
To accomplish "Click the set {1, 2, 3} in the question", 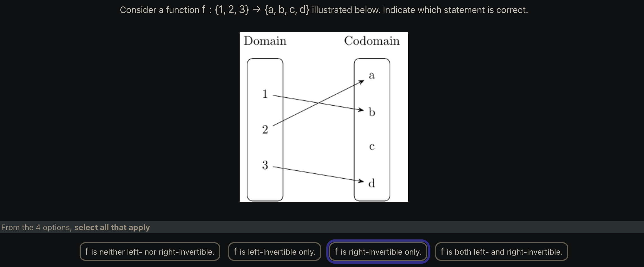I will coord(232,10).
